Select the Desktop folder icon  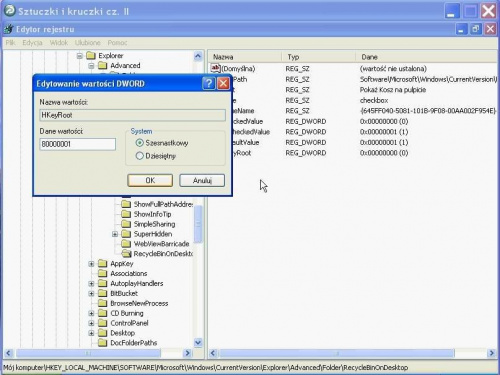pos(103,333)
